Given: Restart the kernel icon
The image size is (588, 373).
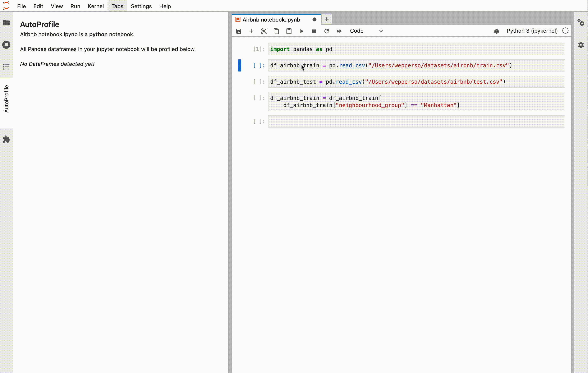Looking at the screenshot, I should tap(326, 31).
